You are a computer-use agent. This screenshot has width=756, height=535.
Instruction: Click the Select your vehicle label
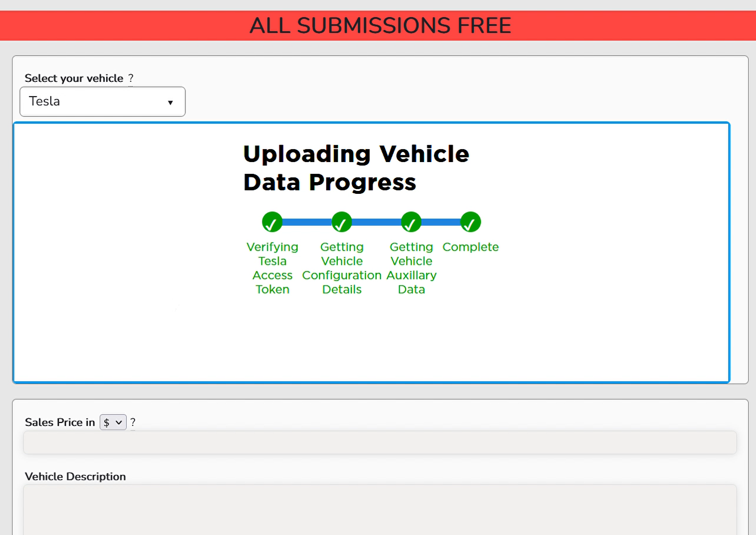(x=74, y=78)
